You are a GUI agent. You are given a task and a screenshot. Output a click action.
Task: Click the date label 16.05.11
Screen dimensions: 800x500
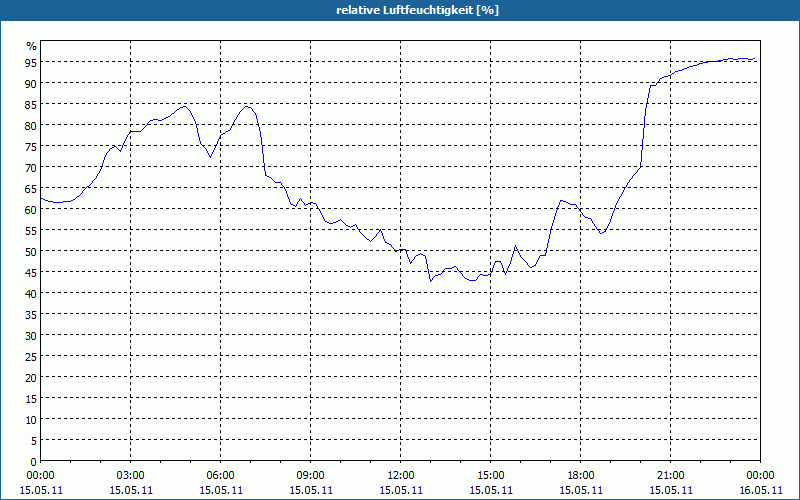pyautogui.click(x=761, y=490)
